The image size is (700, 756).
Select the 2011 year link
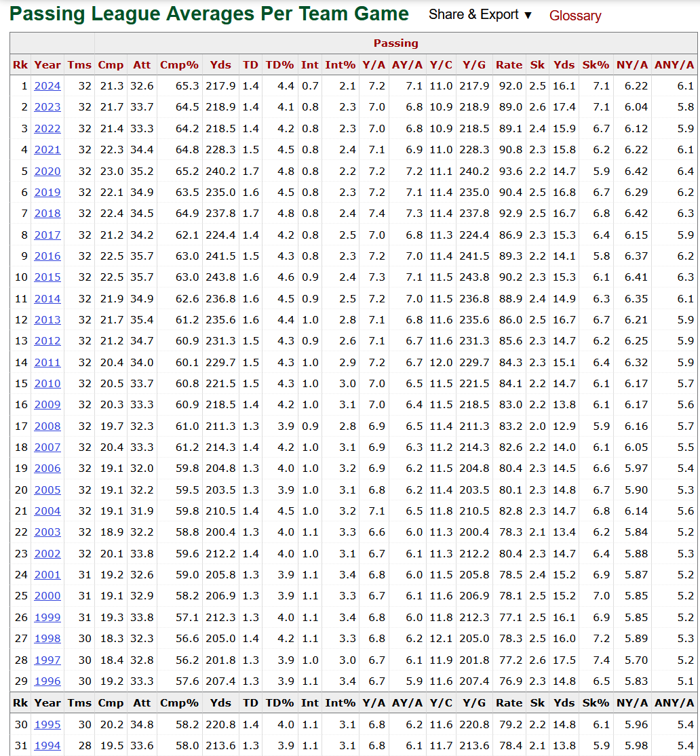47,363
